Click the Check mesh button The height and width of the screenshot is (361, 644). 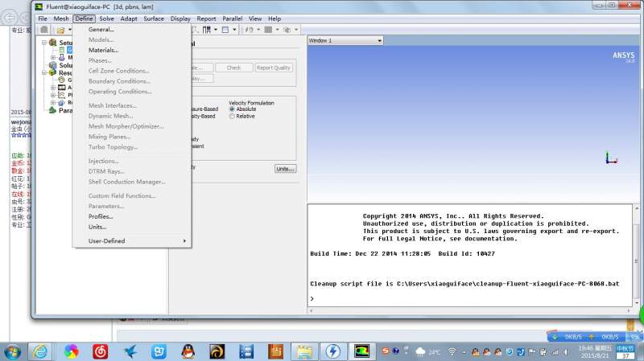point(233,68)
